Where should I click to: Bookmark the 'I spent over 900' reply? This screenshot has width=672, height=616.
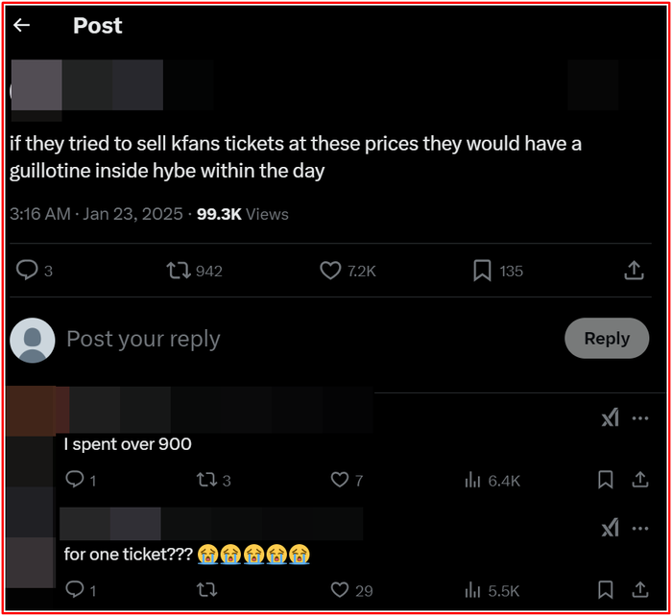click(x=606, y=480)
